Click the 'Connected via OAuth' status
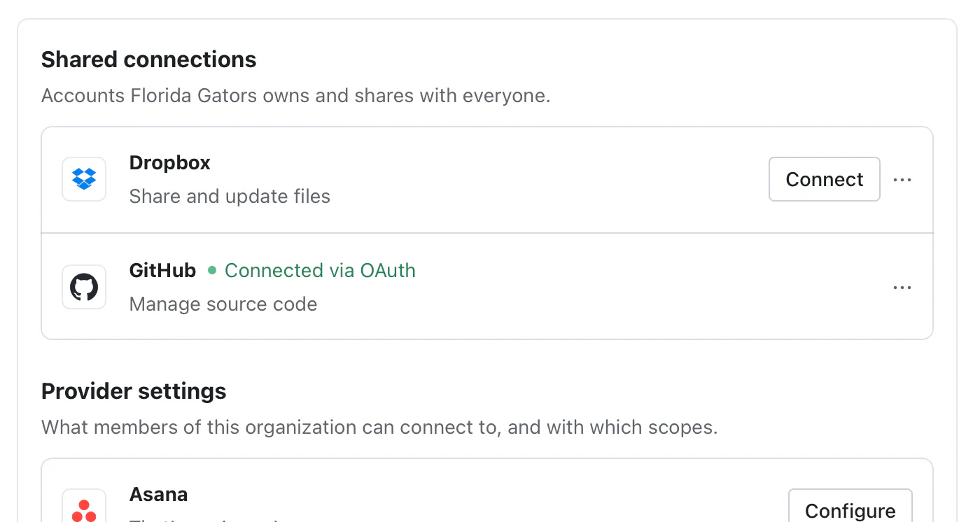 [312, 271]
